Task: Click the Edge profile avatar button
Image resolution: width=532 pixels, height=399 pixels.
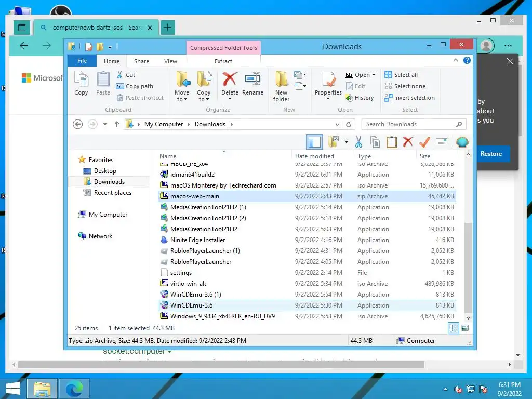Action: click(x=486, y=46)
